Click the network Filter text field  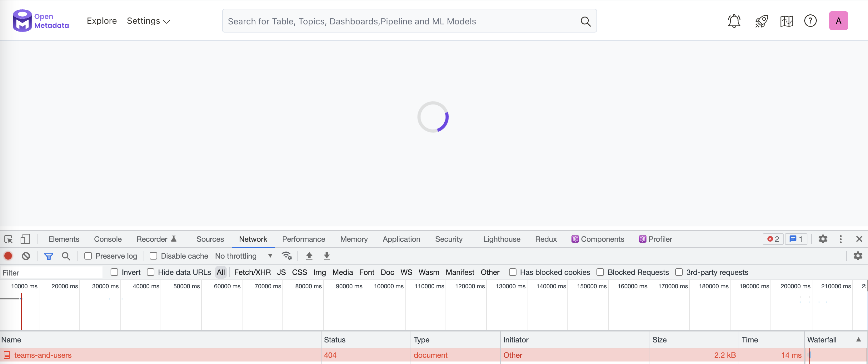click(x=52, y=273)
